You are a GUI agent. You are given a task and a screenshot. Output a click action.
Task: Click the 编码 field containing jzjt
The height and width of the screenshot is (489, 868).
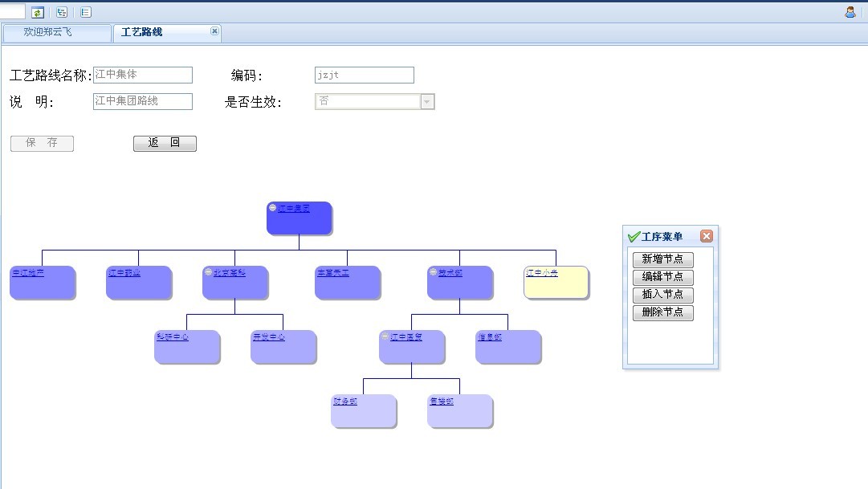(365, 75)
